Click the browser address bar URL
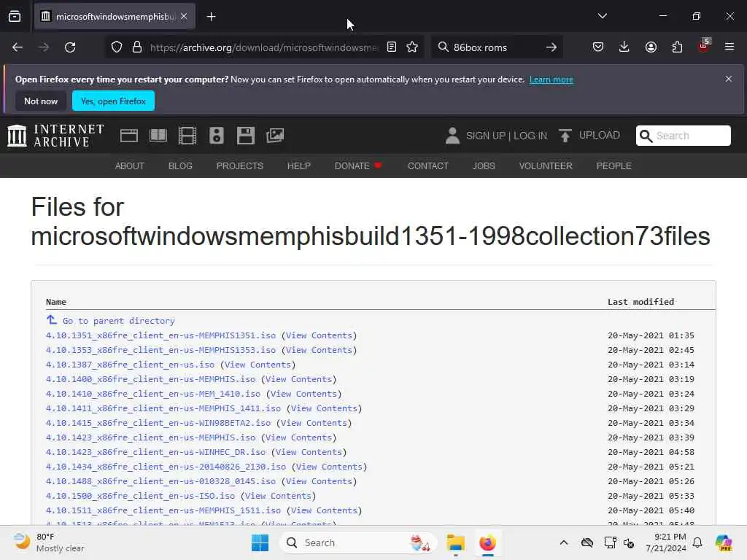 coord(264,47)
